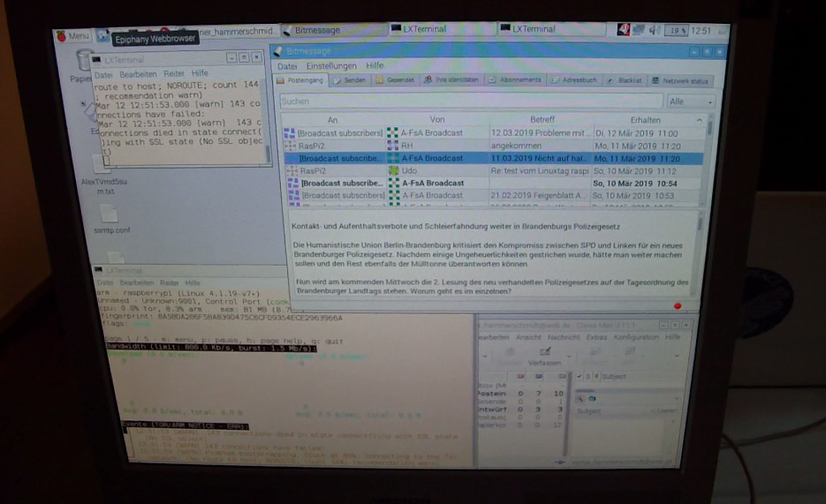This screenshot has height=504, width=826.
Task: Expand the Alle search filter dropdown
Action: (691, 102)
